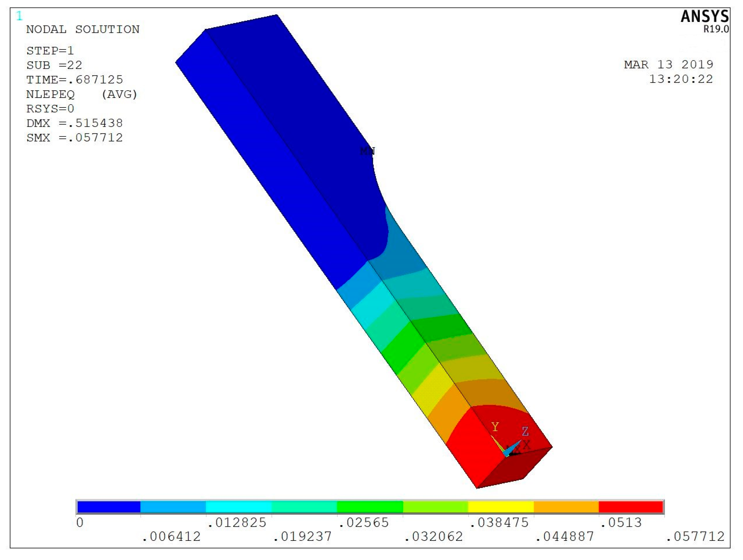Click the .057712 maximum legend value

(x=695, y=537)
